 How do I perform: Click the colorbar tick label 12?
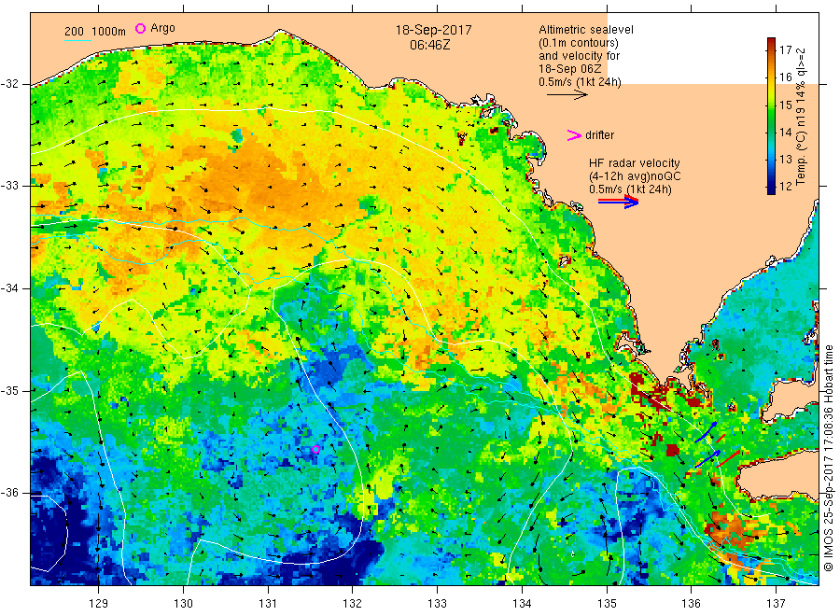point(785,187)
